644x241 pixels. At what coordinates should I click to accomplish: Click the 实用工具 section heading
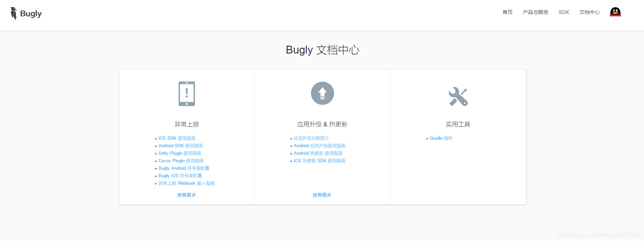pos(458,124)
